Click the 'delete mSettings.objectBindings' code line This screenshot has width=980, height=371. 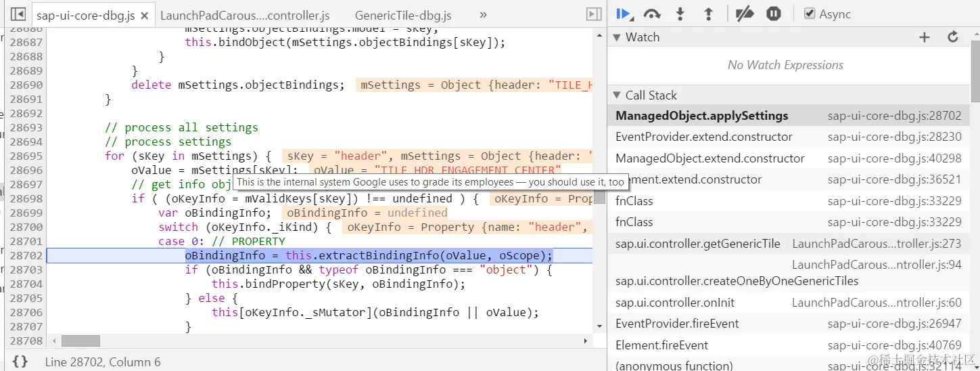[237, 85]
